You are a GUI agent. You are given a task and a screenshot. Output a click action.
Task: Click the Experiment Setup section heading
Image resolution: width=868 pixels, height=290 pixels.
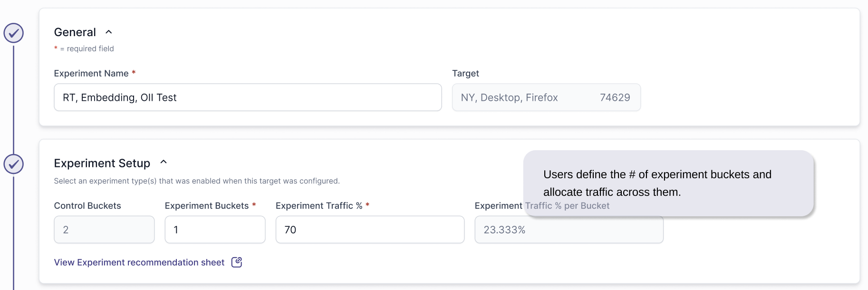[x=102, y=164]
